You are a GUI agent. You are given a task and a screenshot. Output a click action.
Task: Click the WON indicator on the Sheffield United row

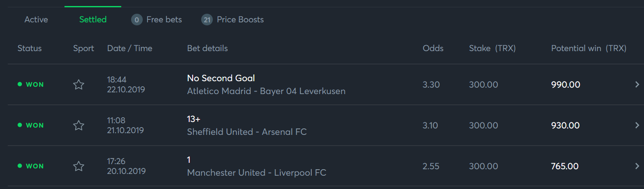(31, 125)
